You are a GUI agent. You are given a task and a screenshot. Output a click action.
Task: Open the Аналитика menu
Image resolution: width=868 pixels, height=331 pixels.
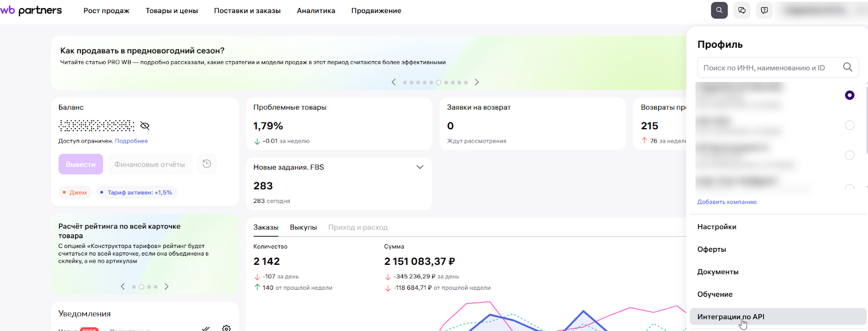click(x=316, y=11)
